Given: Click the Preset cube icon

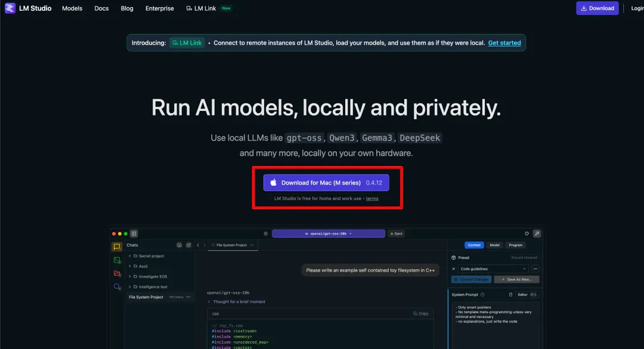Looking at the screenshot, I should [x=454, y=257].
